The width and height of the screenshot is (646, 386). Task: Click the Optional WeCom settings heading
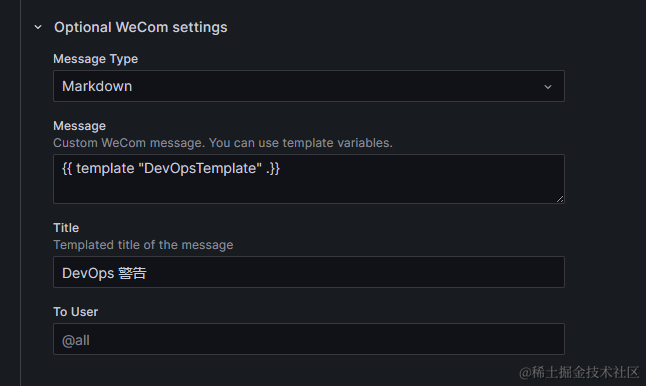(x=140, y=28)
